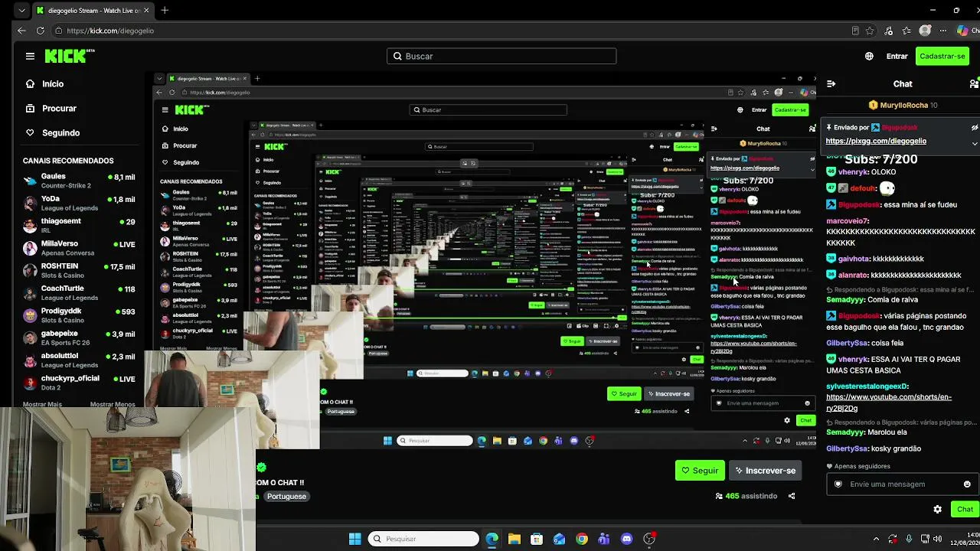Viewport: 980px width, 551px height.
Task: Open gabepeixe channel in outermost left sidebar
Action: pos(79,337)
